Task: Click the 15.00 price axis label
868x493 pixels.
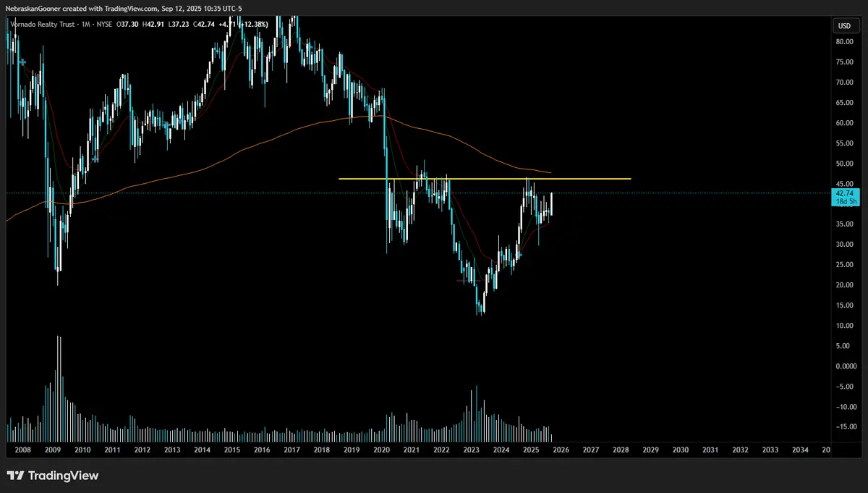Action: (844, 306)
